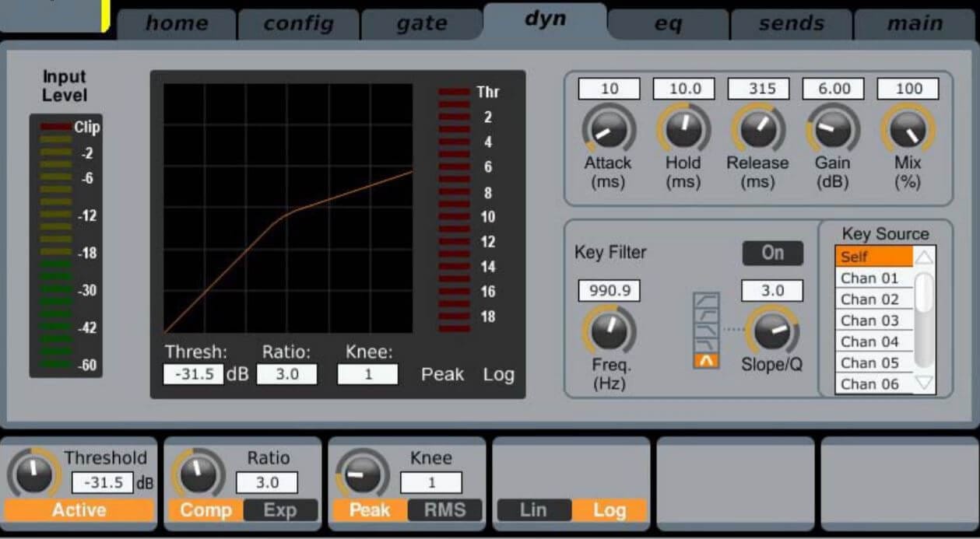Toggle the compressor Active button
Screen dimensions: 980x539
tap(79, 510)
